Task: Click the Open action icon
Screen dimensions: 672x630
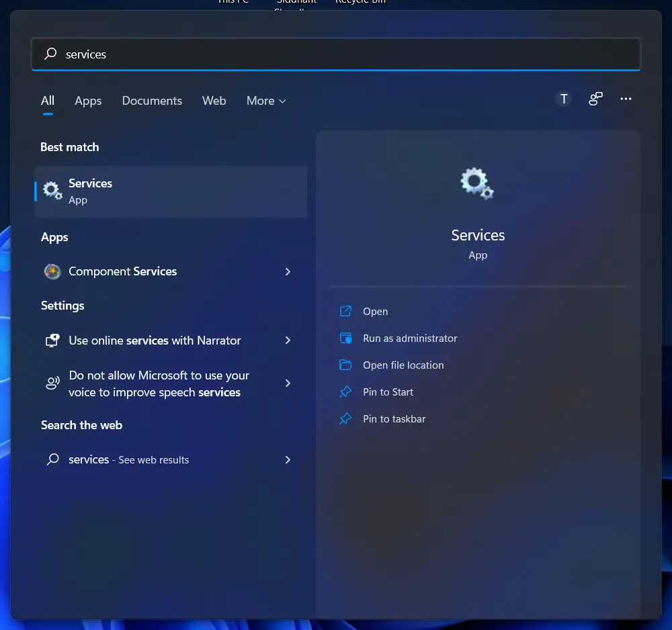Action: [x=345, y=311]
